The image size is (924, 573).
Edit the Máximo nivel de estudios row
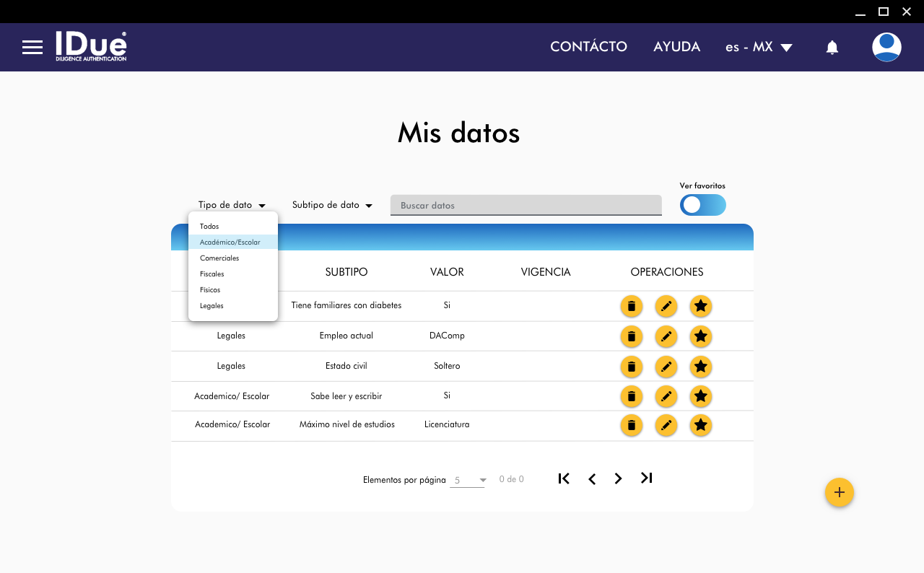tap(666, 425)
